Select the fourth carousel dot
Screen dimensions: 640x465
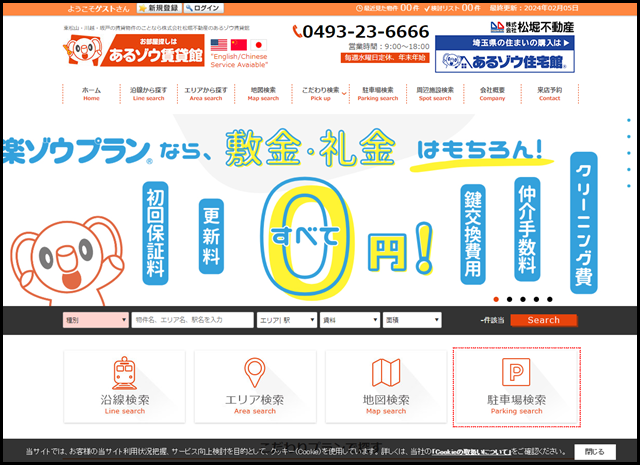[536, 299]
